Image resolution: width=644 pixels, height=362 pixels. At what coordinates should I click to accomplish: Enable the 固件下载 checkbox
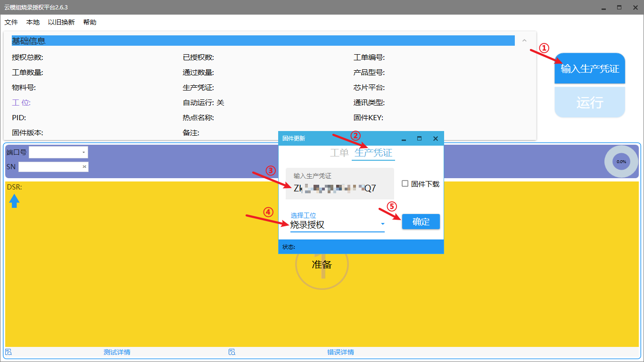pos(405,184)
